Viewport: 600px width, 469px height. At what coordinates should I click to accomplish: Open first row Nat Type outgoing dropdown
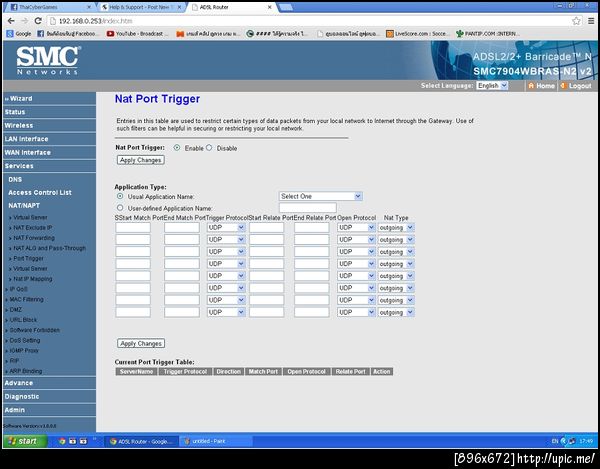tap(396, 228)
